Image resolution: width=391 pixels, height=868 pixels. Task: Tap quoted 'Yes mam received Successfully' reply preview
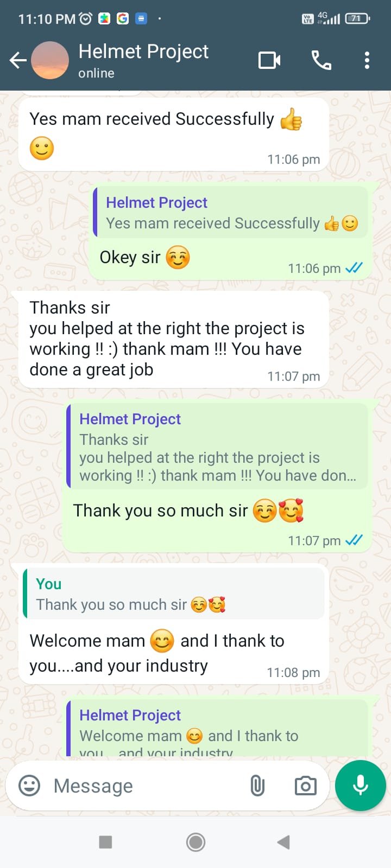point(231,212)
